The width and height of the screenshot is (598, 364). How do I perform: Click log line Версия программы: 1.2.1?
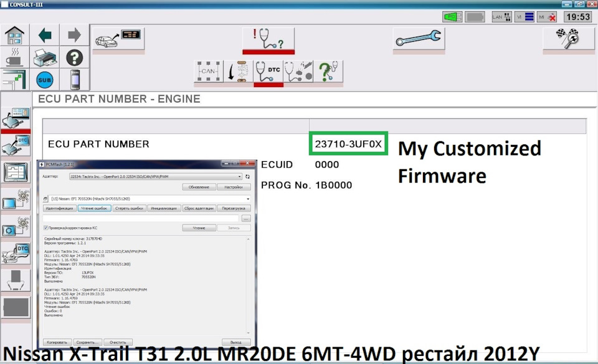65,243
